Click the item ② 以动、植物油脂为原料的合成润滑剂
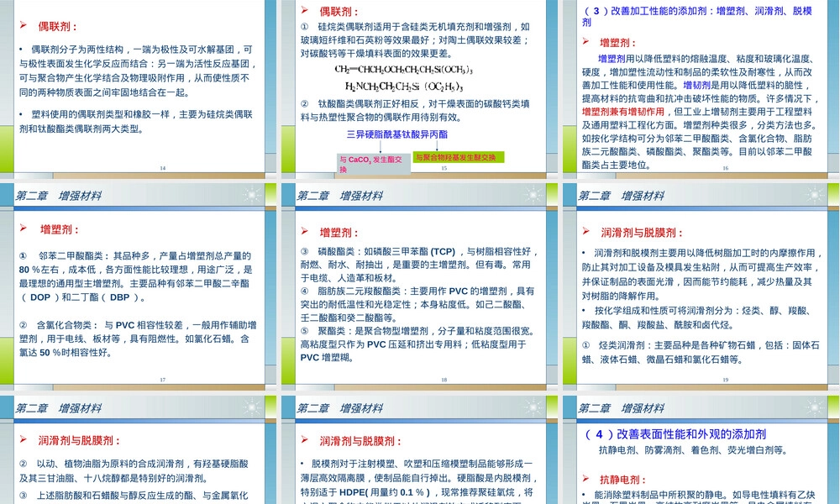This screenshot has height=504, width=840. pyautogui.click(x=102, y=464)
